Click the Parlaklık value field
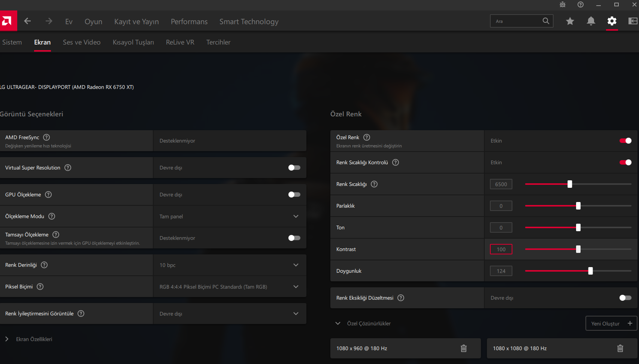The width and height of the screenshot is (639, 364). pyautogui.click(x=501, y=206)
